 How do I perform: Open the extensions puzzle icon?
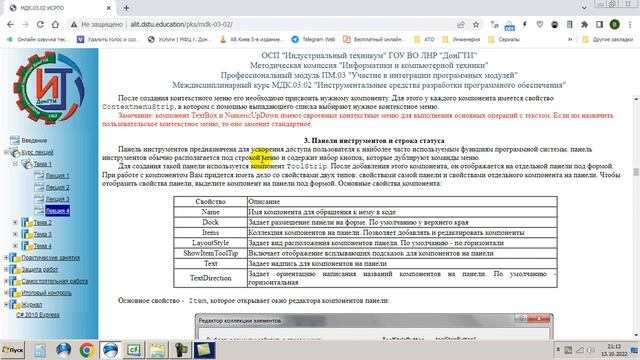(x=584, y=24)
